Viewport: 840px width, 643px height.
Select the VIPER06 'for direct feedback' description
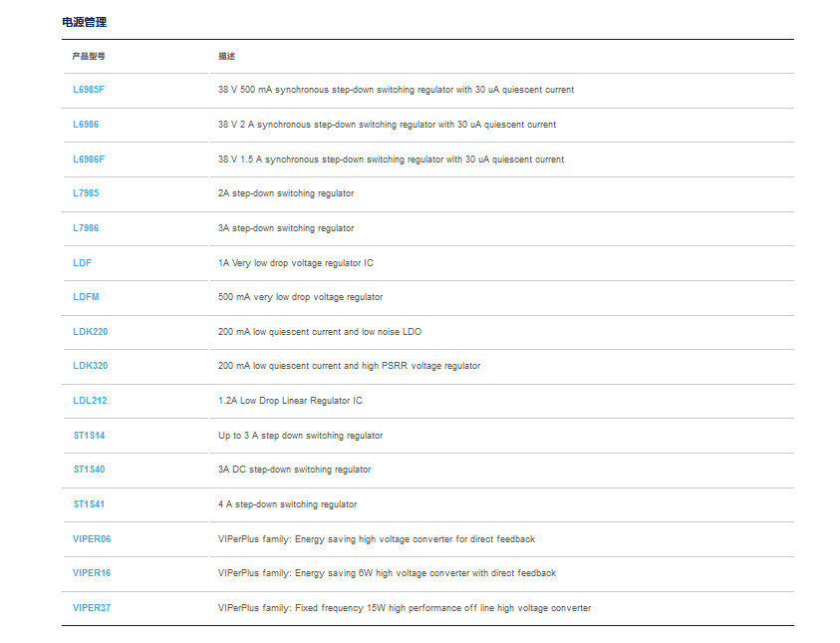[377, 539]
